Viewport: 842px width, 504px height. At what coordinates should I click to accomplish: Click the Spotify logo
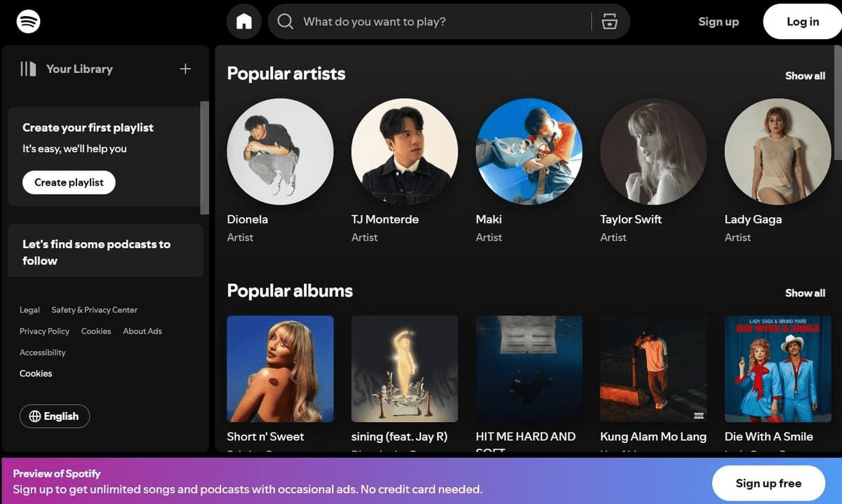point(27,21)
